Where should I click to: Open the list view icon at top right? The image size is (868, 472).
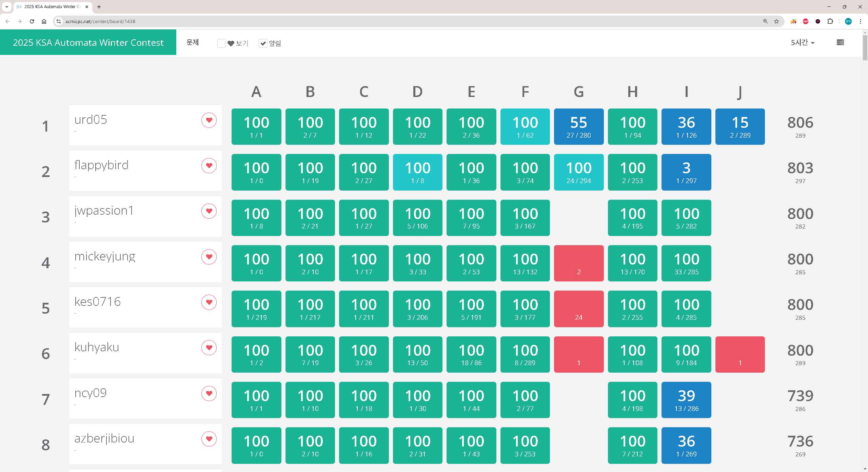[x=840, y=42]
